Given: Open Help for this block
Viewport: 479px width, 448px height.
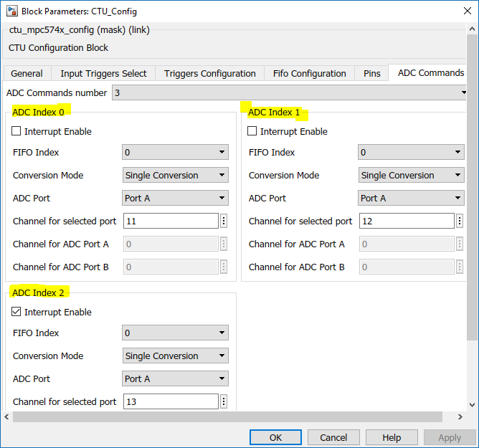Looking at the screenshot, I should (x=392, y=437).
